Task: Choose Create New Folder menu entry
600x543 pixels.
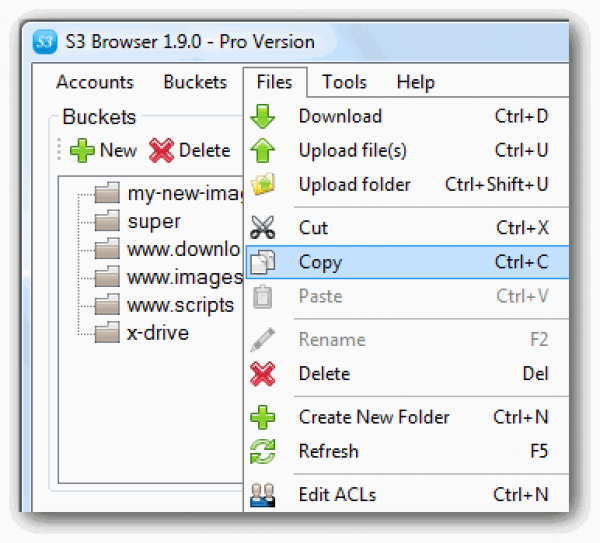Action: (x=406, y=417)
